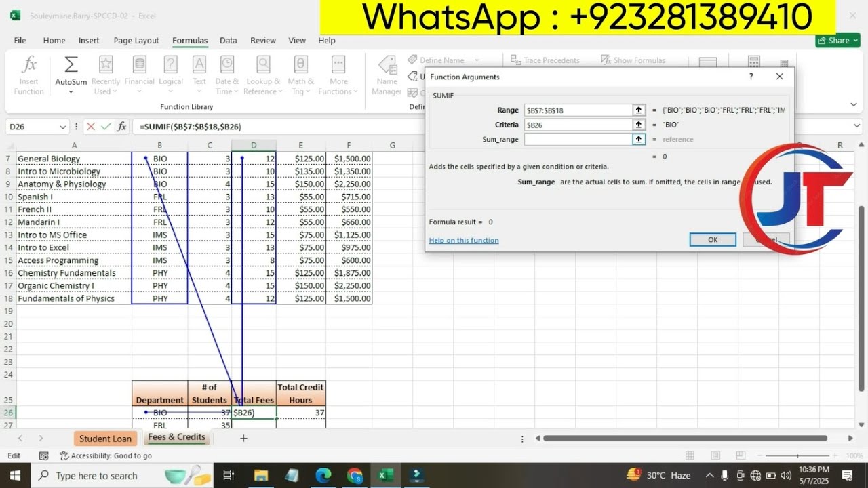Collapse dialog button beside Range field
Image resolution: width=868 pixels, height=488 pixels.
click(x=638, y=110)
